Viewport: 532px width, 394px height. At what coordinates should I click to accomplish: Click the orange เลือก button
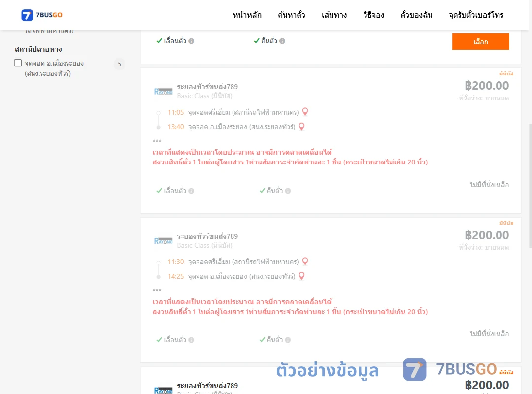point(480,41)
